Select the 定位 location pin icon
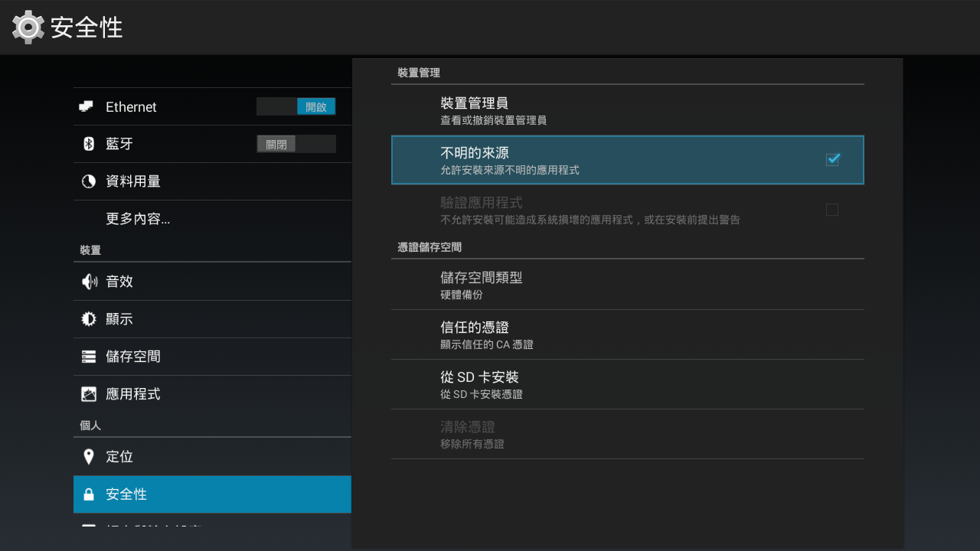 coord(87,456)
